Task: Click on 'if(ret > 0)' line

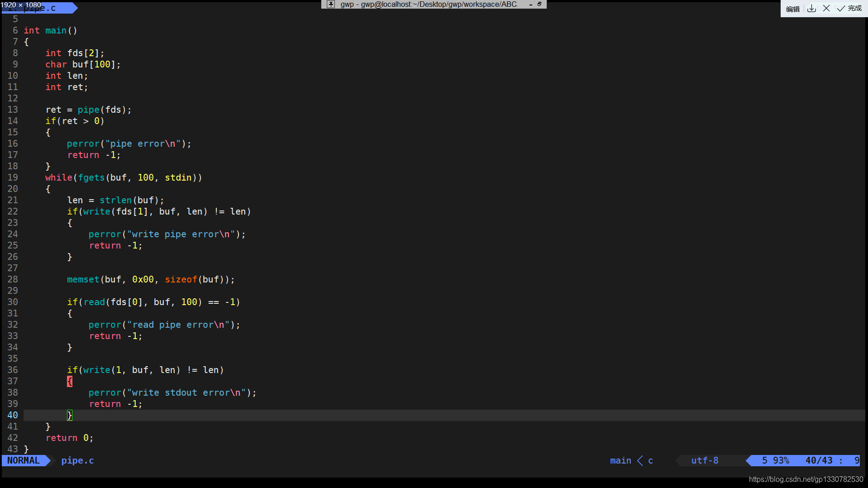Action: [x=75, y=121]
